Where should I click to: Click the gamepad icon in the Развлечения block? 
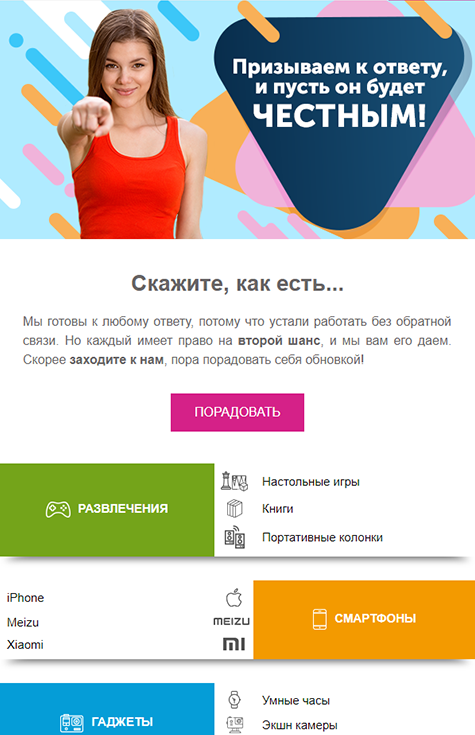pos(58,509)
